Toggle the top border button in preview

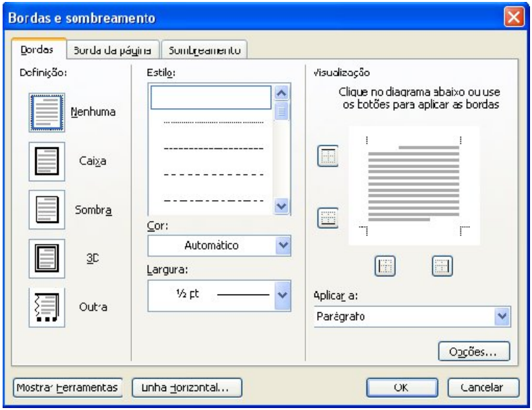click(x=326, y=156)
